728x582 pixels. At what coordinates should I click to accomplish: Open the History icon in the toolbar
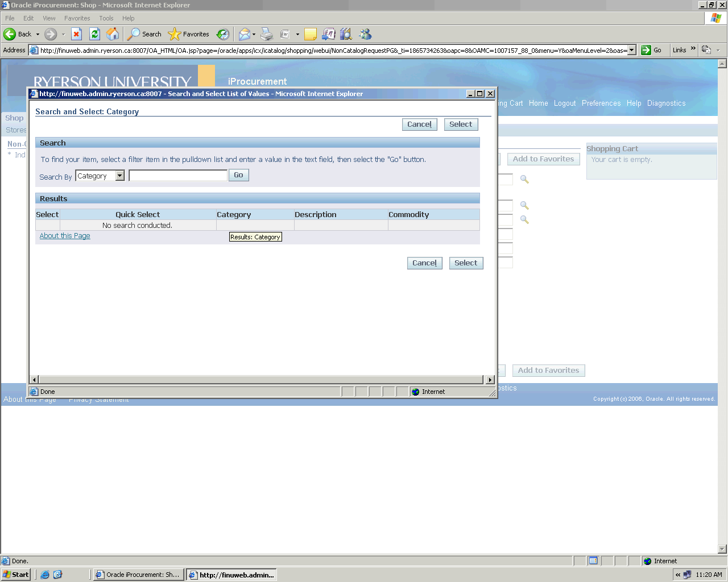coord(223,34)
